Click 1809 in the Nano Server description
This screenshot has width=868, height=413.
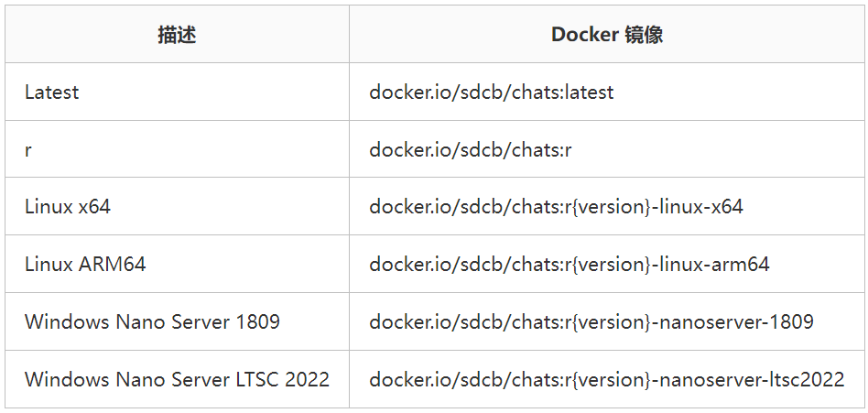(x=256, y=322)
